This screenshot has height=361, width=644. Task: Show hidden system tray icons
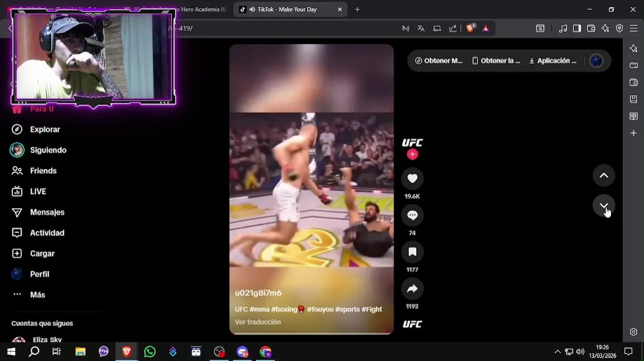[x=557, y=351]
